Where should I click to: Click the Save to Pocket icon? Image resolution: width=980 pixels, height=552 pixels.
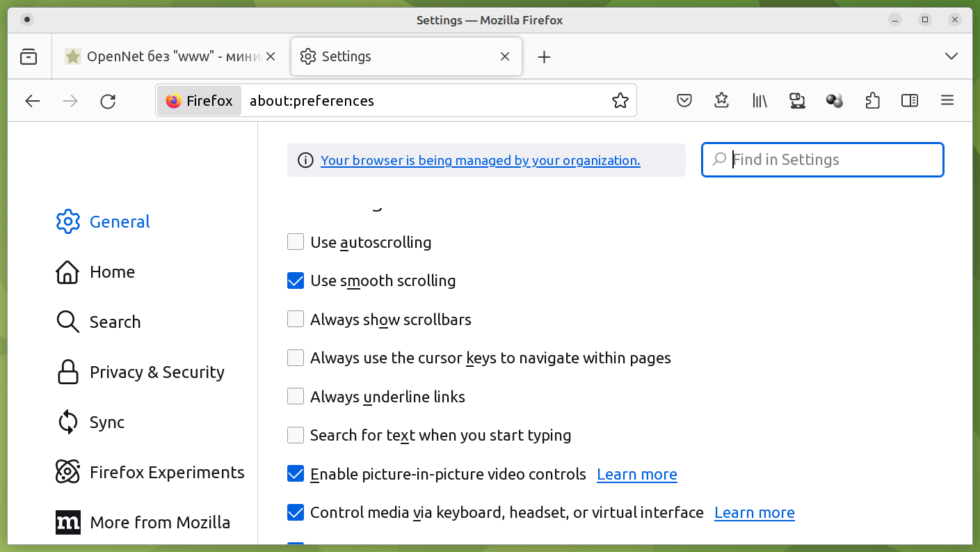point(684,101)
